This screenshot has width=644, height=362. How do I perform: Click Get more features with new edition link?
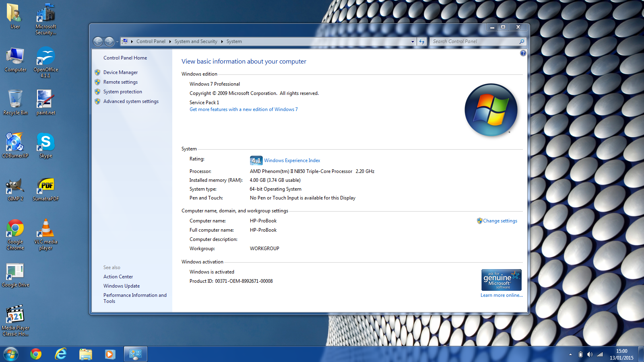[244, 109]
